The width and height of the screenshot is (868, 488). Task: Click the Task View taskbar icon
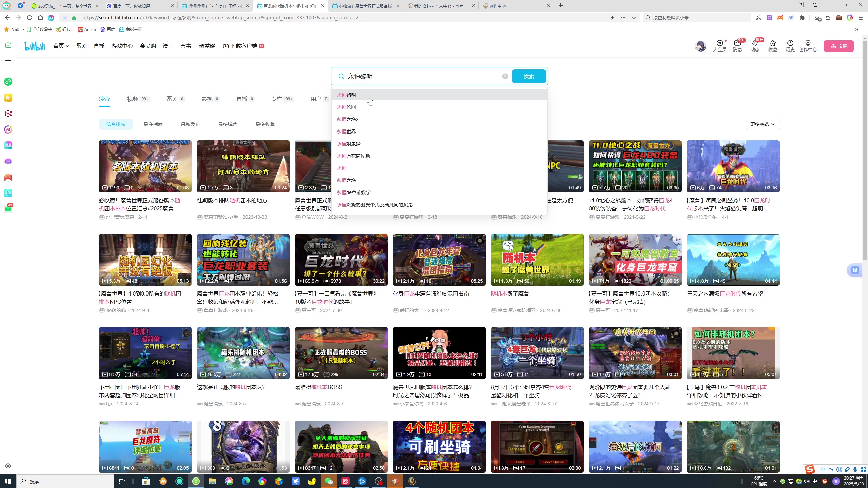pyautogui.click(x=122, y=481)
